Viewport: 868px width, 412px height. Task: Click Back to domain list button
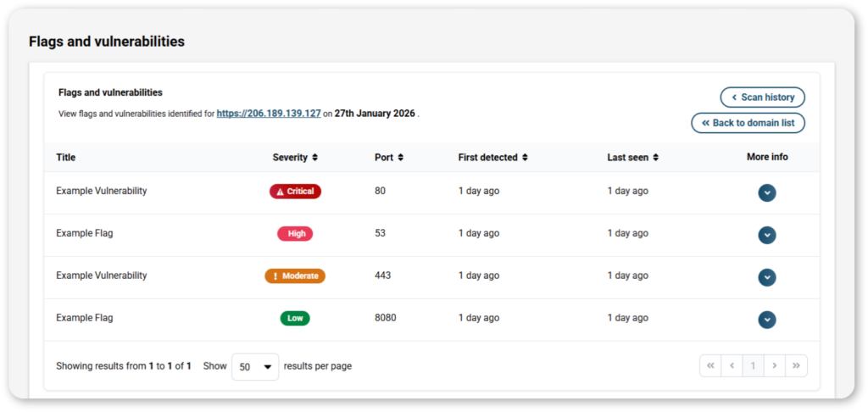[748, 123]
